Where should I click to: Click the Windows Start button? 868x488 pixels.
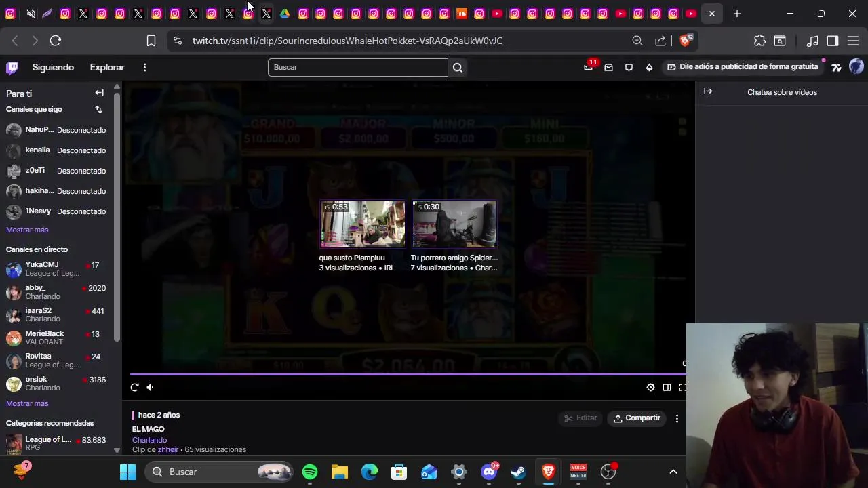pyautogui.click(x=127, y=472)
